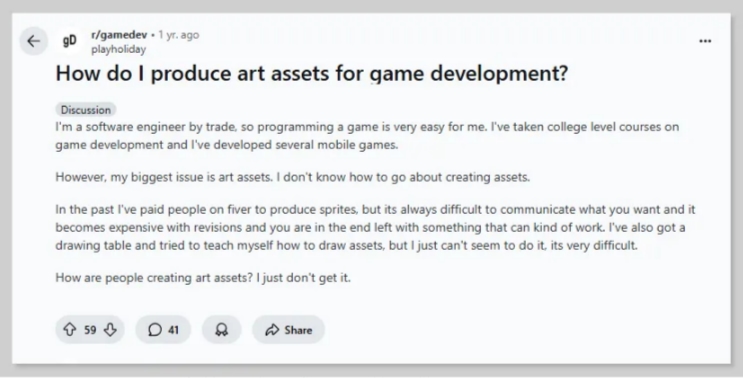Open comments via the speech bubble icon
Viewport: 743px width, 378px height.
155,329
